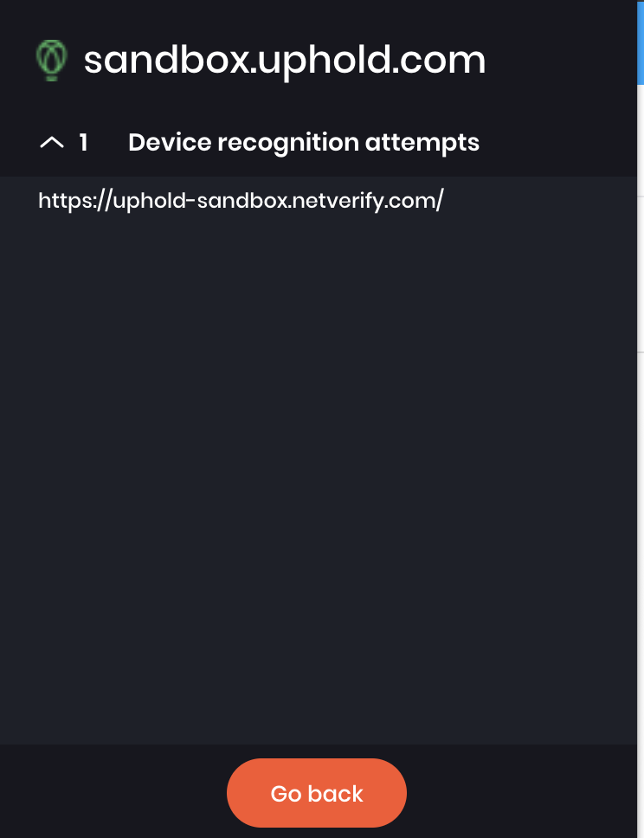This screenshot has height=838, width=644.
Task: Click the attempts counter showing 1
Action: coord(84,142)
